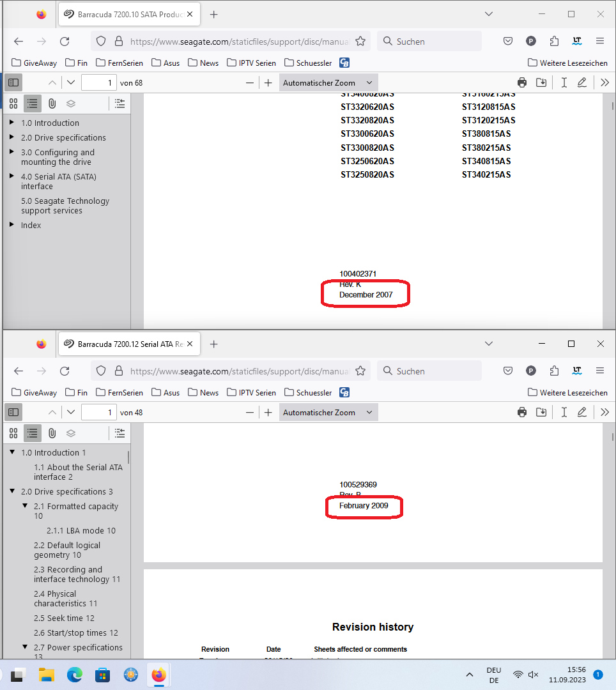
Task: Open Microsoft Edge from taskbar
Action: (x=75, y=675)
